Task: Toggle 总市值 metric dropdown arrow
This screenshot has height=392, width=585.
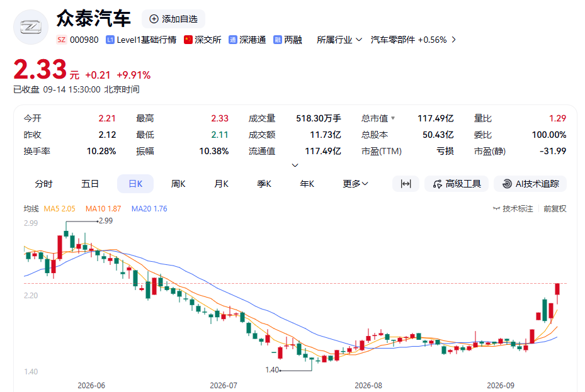Action: [x=393, y=118]
